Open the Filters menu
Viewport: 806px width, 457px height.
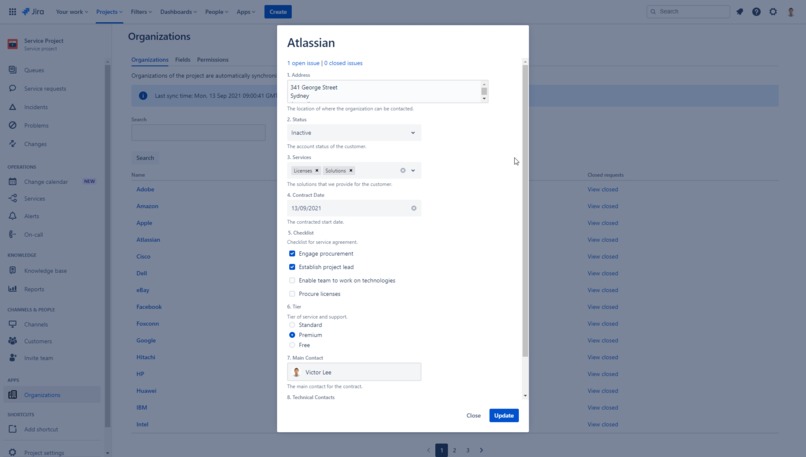pos(141,11)
